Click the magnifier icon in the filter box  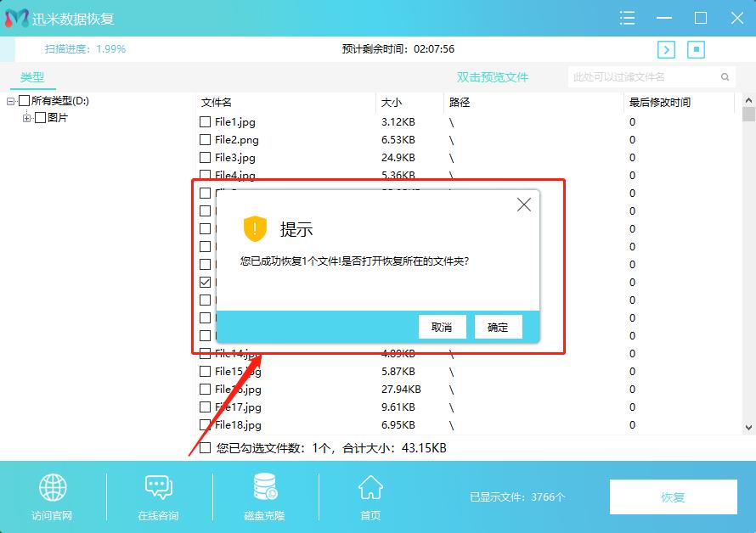[725, 76]
